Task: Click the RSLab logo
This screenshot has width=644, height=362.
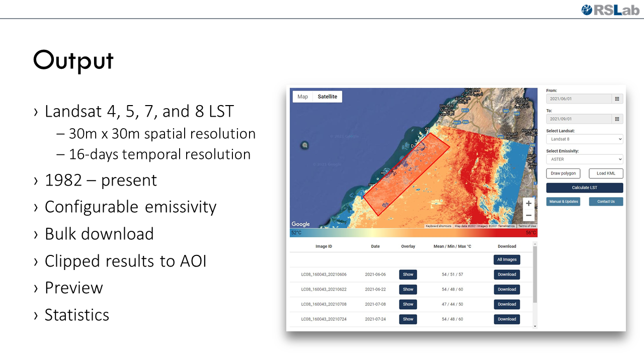Action: click(610, 9)
